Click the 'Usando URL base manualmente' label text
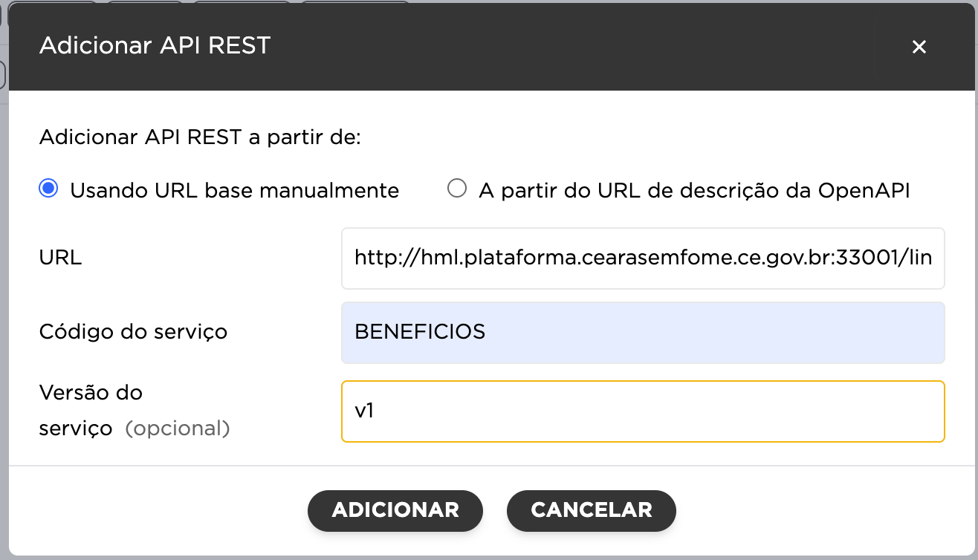 [234, 191]
